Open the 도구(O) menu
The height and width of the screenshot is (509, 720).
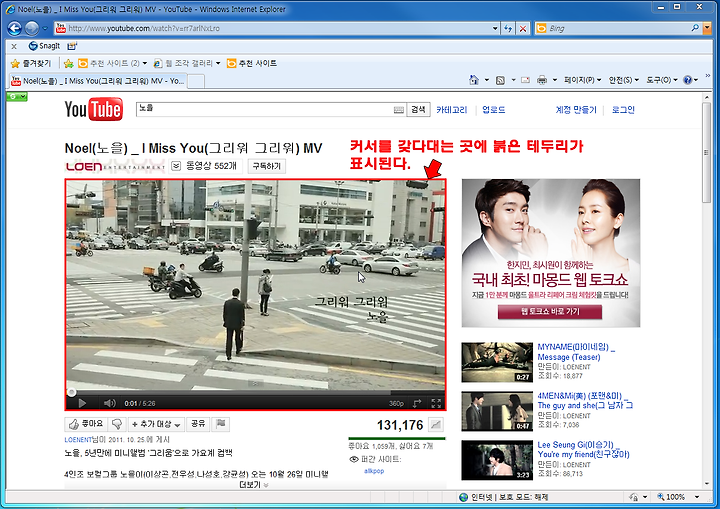(x=662, y=80)
